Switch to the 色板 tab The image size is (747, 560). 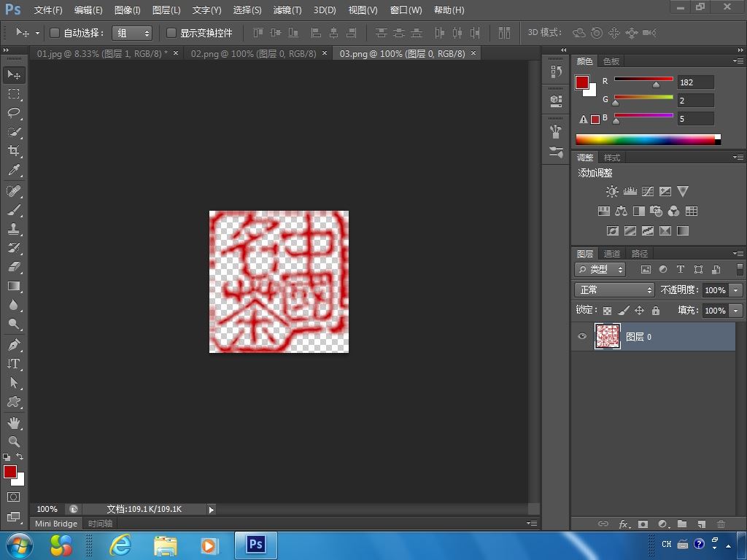[x=611, y=61]
